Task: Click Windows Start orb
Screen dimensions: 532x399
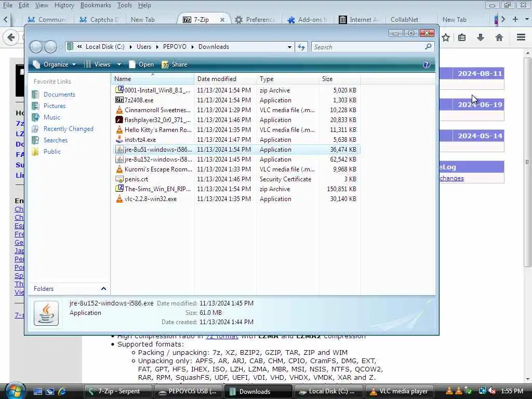Action: pos(15,391)
